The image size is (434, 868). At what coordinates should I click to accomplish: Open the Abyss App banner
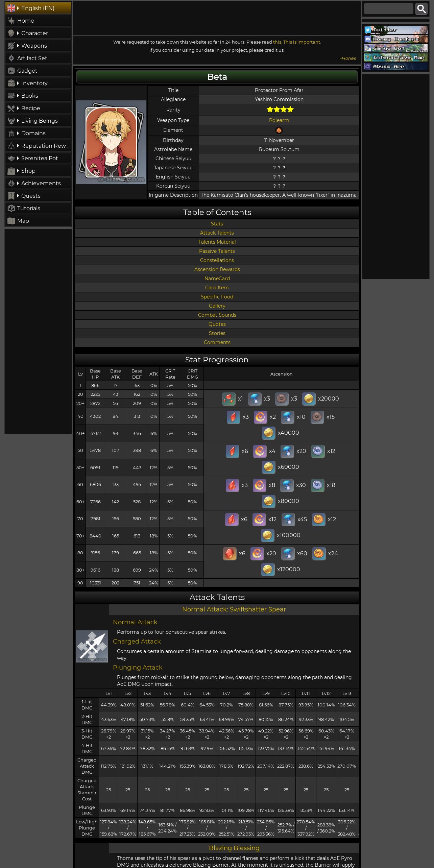(x=396, y=67)
